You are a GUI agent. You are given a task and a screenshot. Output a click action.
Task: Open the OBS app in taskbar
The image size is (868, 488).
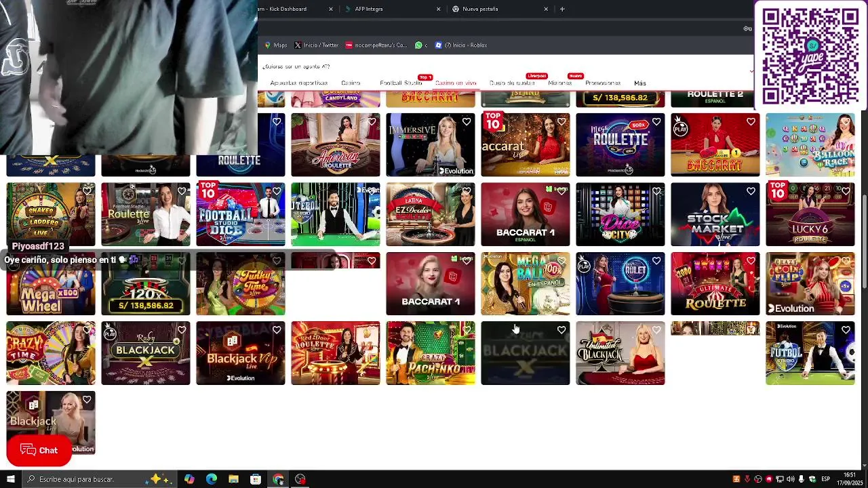pos(300,479)
